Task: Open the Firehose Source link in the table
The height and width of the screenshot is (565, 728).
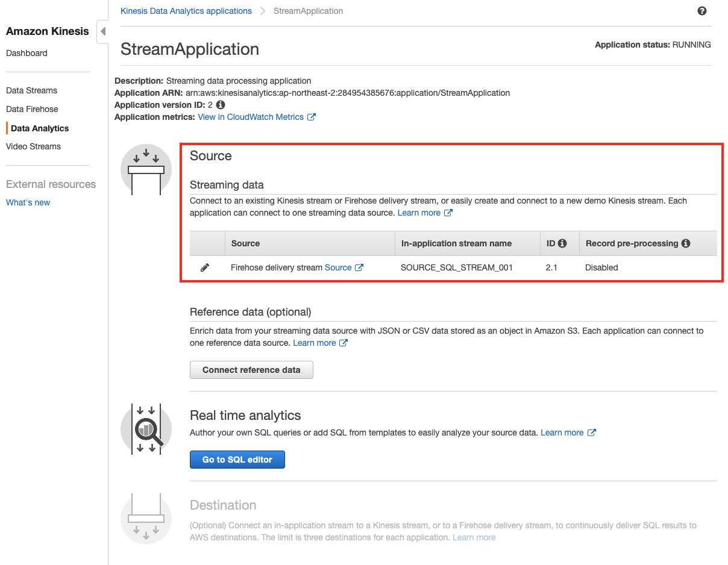Action: click(339, 267)
